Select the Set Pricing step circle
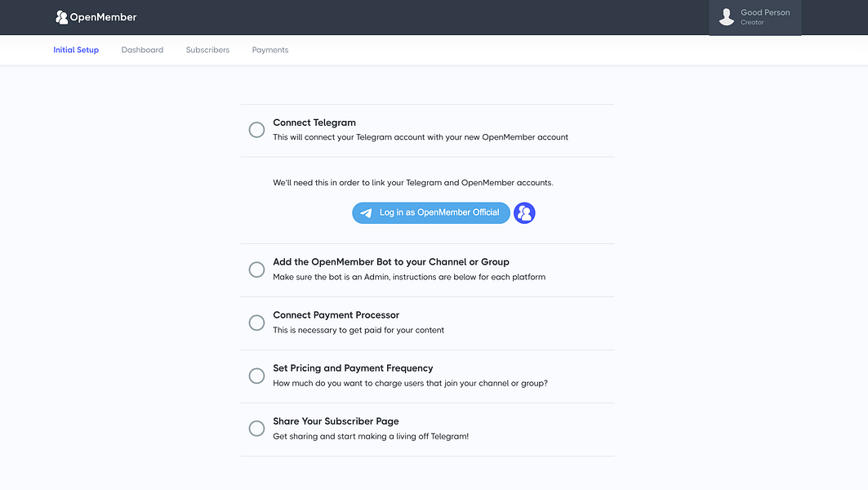The height and width of the screenshot is (490, 868). 256,376
